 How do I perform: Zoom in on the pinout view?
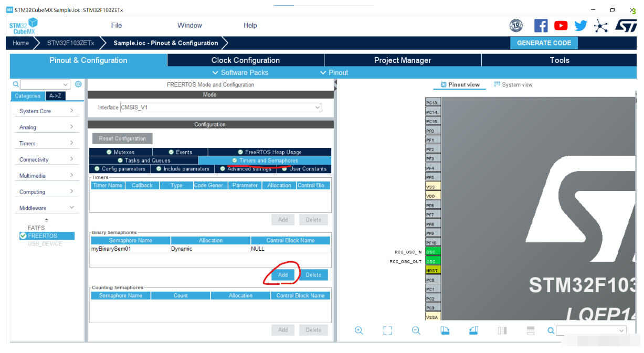[359, 330]
